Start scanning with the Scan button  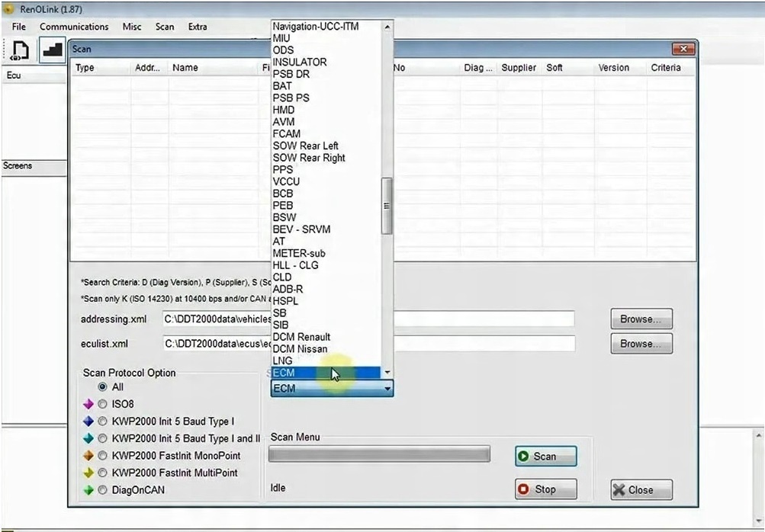[545, 457]
